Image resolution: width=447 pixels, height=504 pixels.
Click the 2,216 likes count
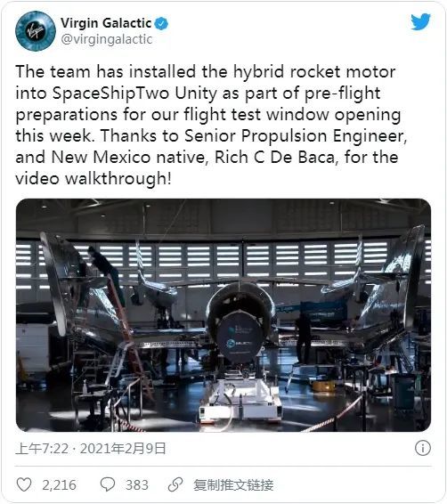(x=59, y=484)
